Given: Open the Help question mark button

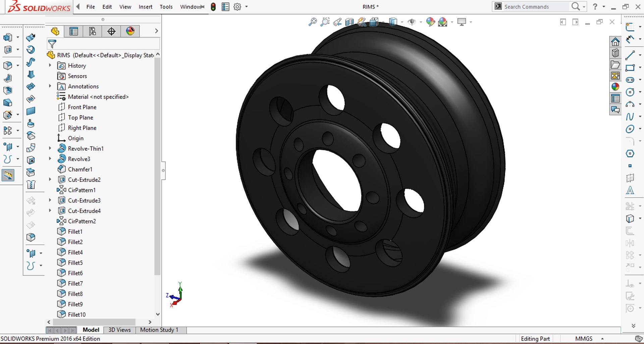Looking at the screenshot, I should (595, 7).
